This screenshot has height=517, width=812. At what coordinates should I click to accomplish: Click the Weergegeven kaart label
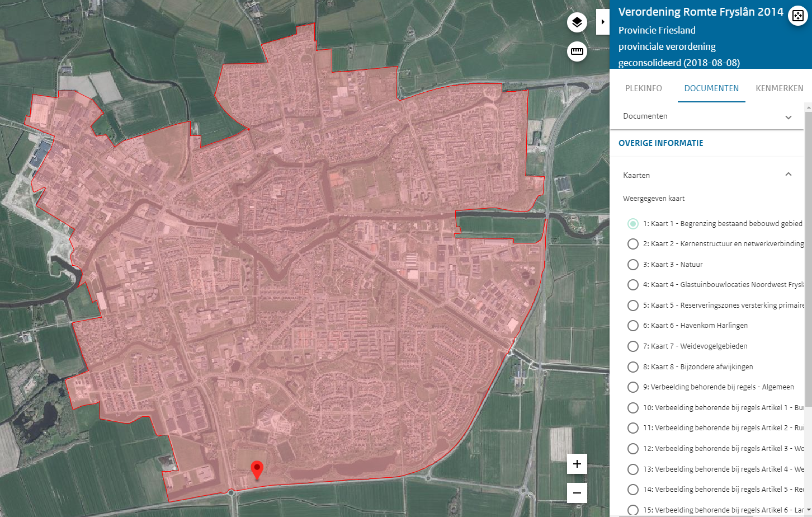654,199
